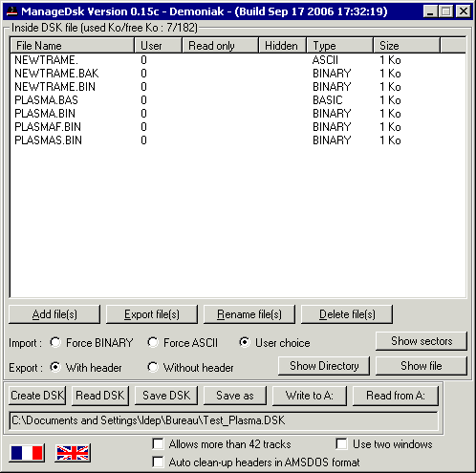Switch language via the French flag icon
Screen dimensions: 476x473
pyautogui.click(x=27, y=453)
